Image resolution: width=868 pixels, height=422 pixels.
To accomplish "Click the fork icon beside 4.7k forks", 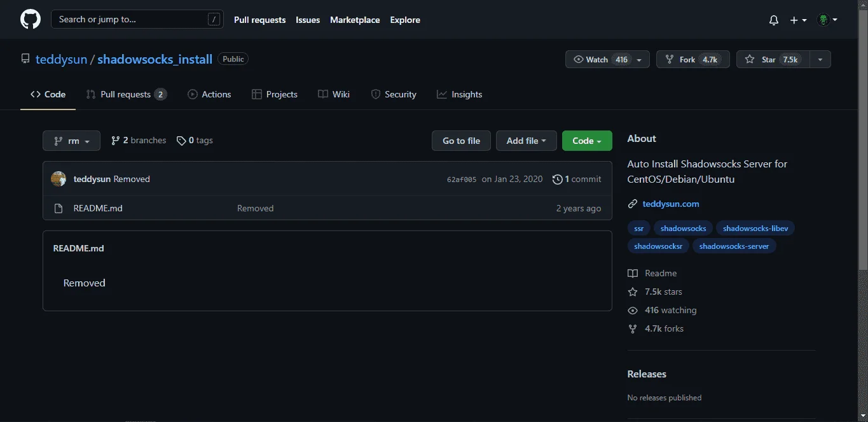I will point(633,328).
